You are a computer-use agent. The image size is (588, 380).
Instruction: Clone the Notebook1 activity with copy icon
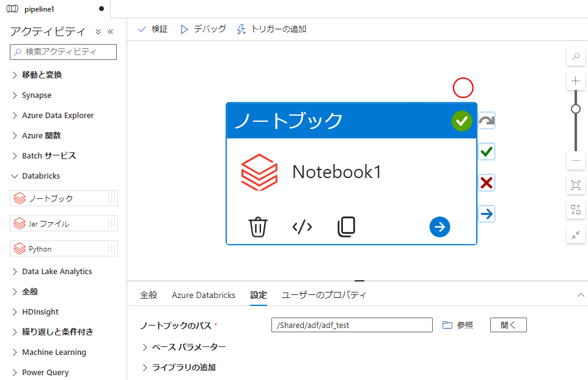346,227
